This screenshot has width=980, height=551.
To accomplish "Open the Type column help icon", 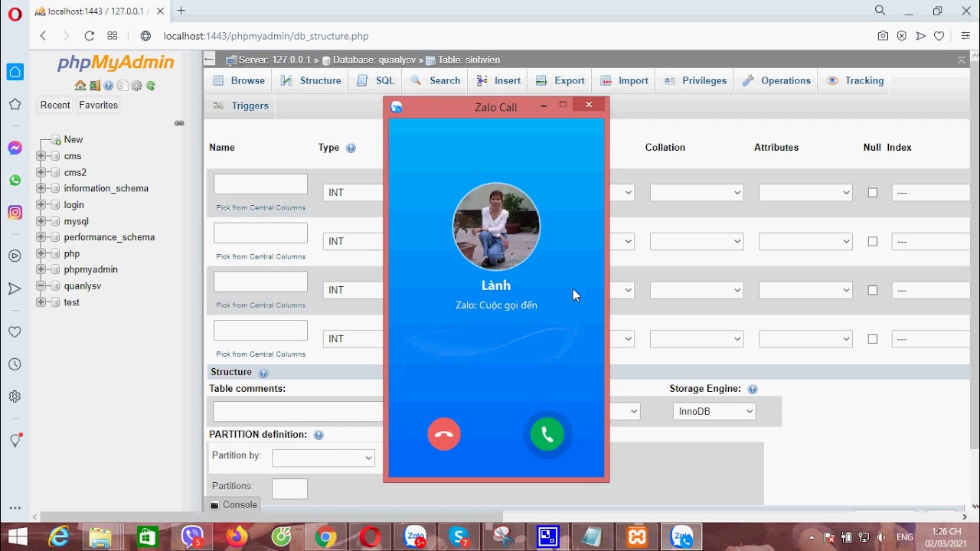I will [351, 148].
